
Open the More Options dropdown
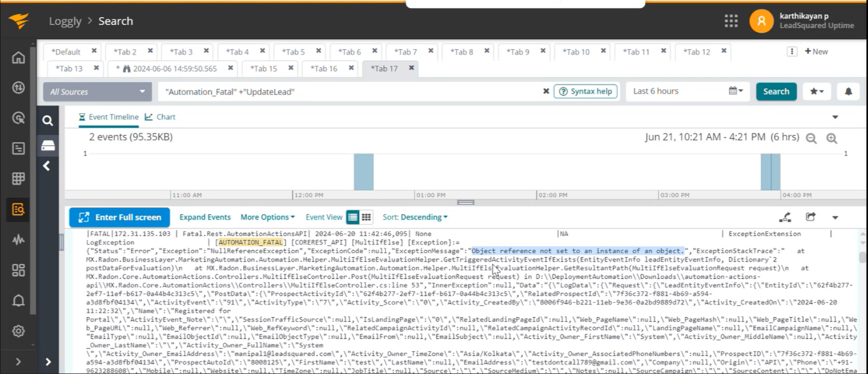tap(268, 217)
